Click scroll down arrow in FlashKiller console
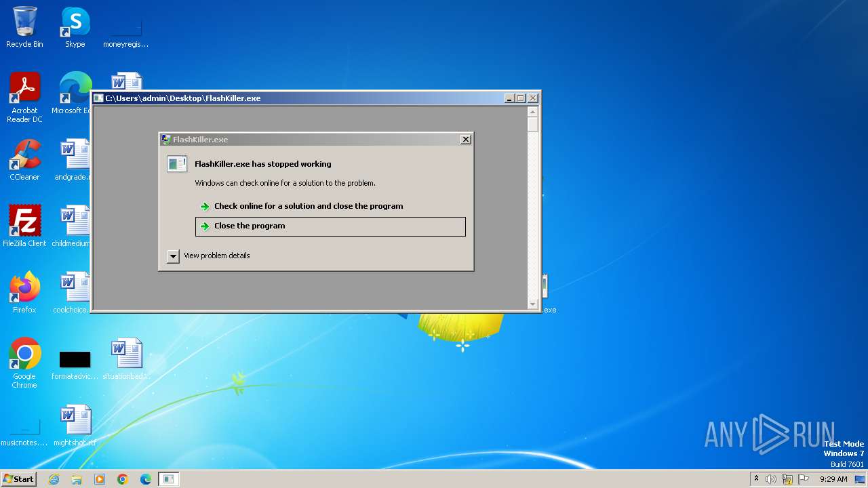 (532, 304)
